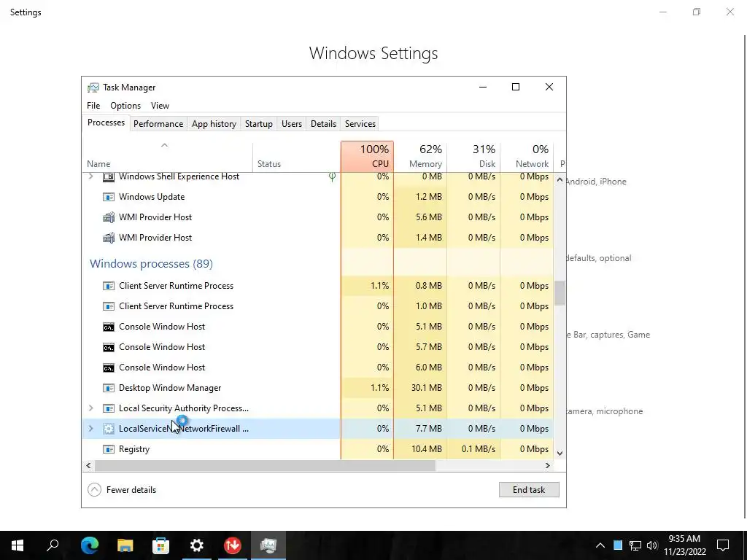The height and width of the screenshot is (560, 747).
Task: Open Microsoft Store from the taskbar
Action: (161, 545)
